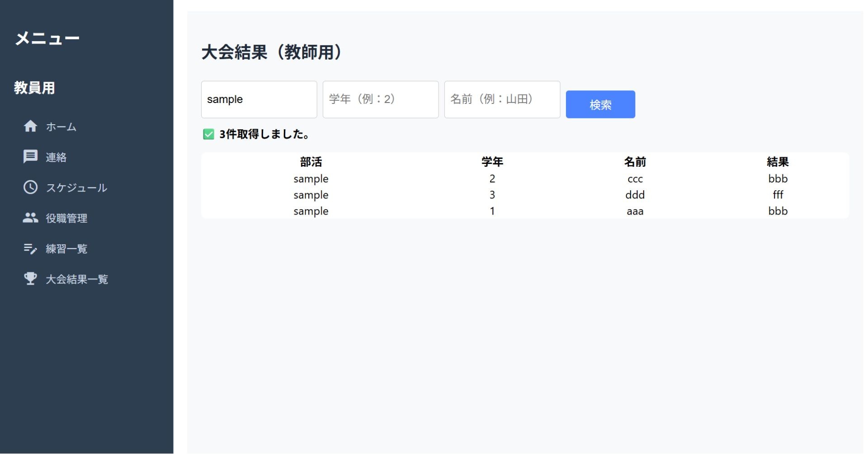Click the 学年 grade input field
868x454 pixels.
(380, 99)
